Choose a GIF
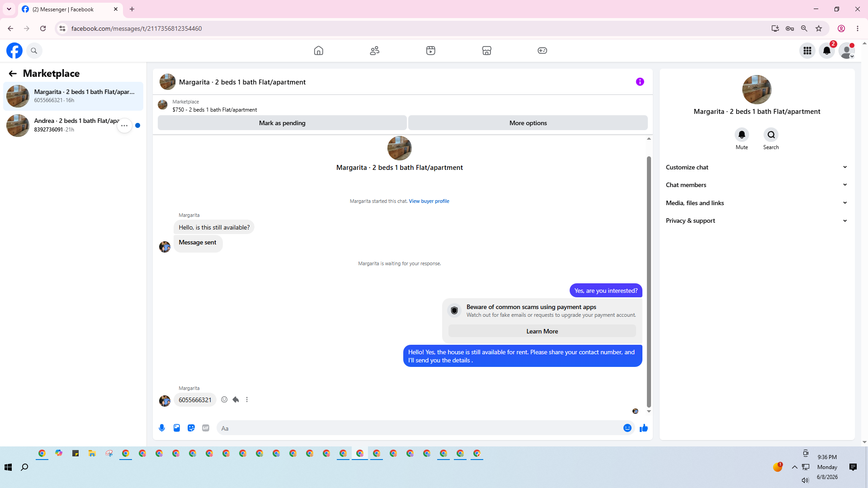868x488 pixels. tap(206, 428)
